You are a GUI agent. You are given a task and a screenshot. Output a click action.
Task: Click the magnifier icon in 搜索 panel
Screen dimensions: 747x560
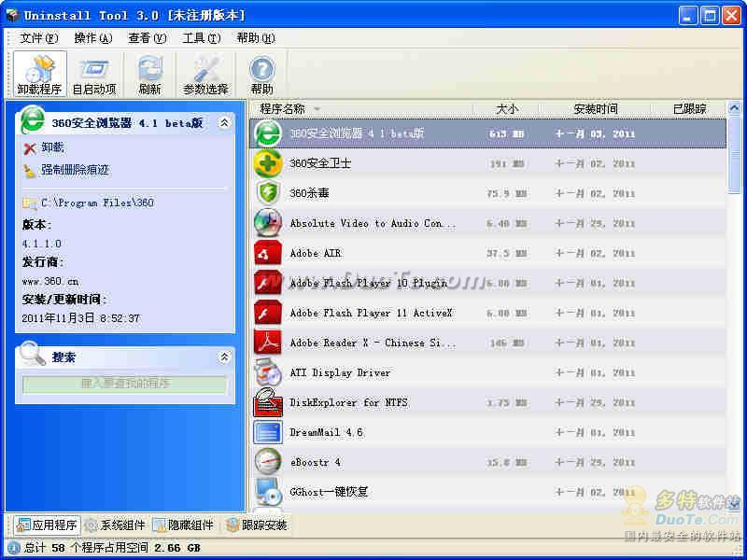tap(33, 354)
